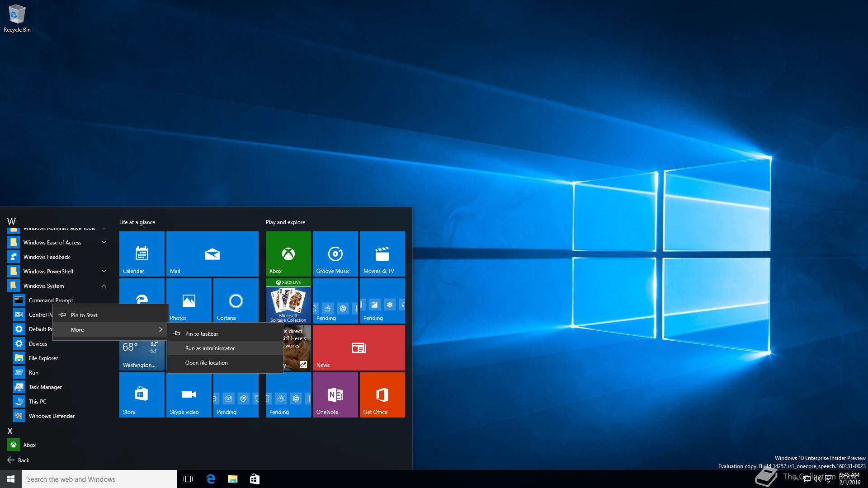868x488 pixels.
Task: Open Microsoft Solitaire Collection tile
Action: click(288, 300)
